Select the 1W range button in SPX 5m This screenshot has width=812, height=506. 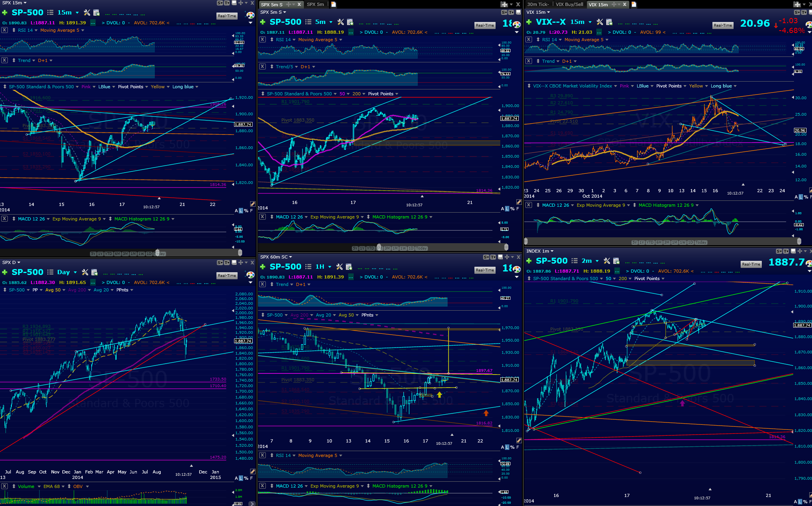(403, 248)
